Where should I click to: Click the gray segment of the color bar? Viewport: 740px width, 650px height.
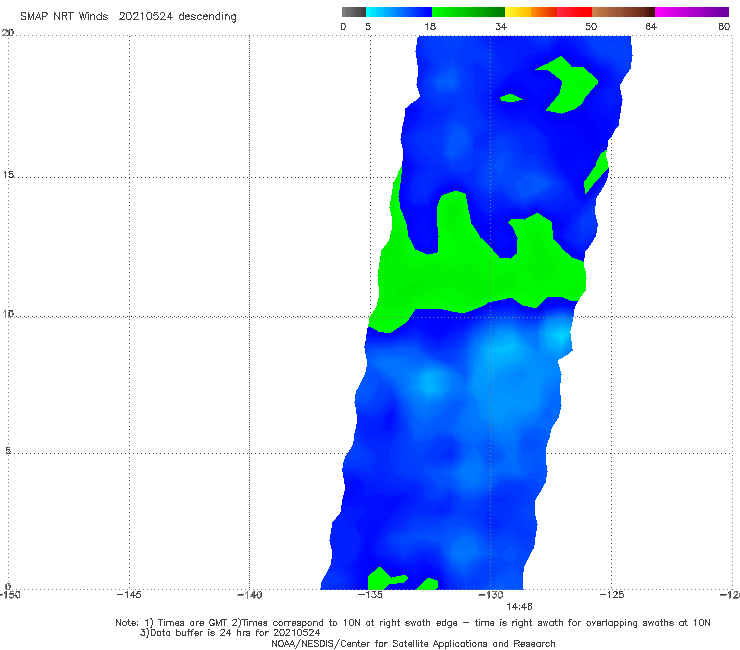pyautogui.click(x=354, y=12)
